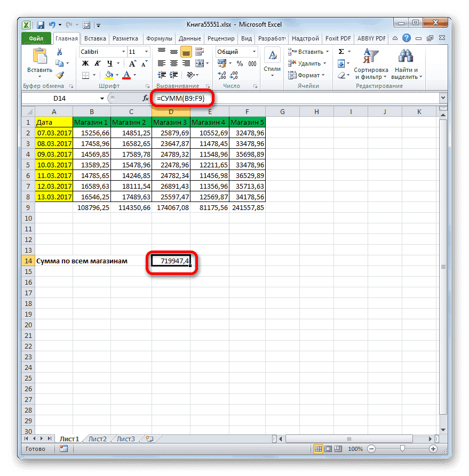Apply underline with the Ч icon
The image size is (469, 476).
[x=110, y=62]
